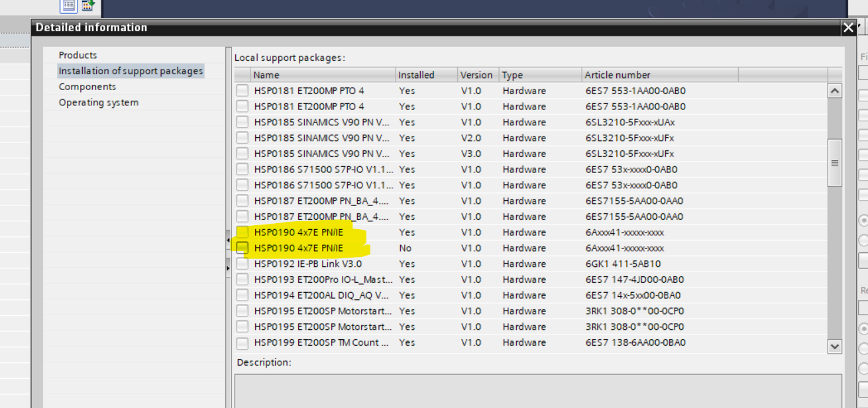Check the HSP0199 ET200SP TM Count checkbox
This screenshot has width=868, height=408.
243,342
